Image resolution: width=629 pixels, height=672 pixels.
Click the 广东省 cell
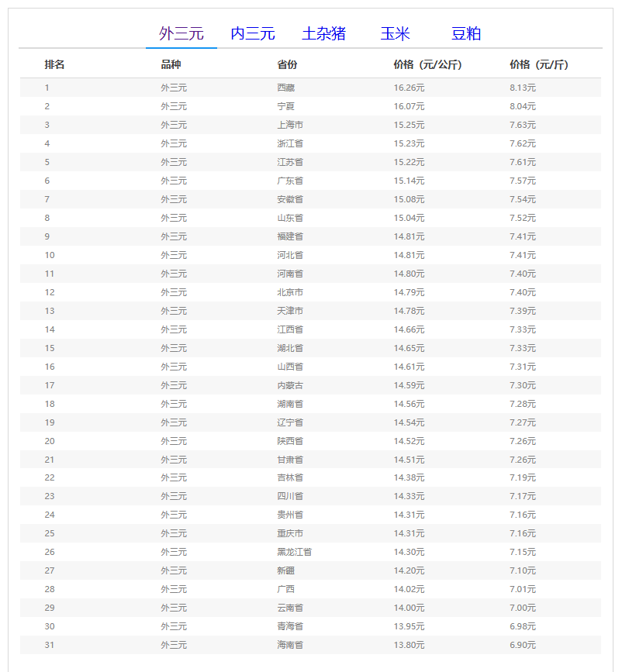pyautogui.click(x=290, y=181)
